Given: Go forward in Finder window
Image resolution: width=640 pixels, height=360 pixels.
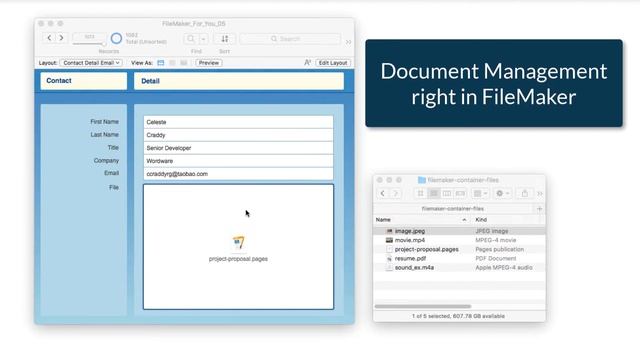Looking at the screenshot, I should (x=395, y=193).
